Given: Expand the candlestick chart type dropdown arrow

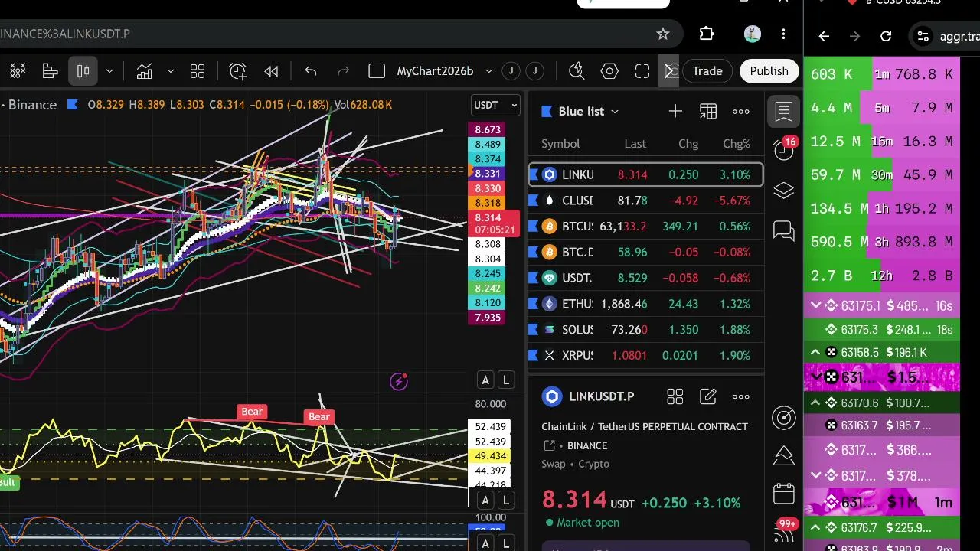Looking at the screenshot, I should click(109, 71).
